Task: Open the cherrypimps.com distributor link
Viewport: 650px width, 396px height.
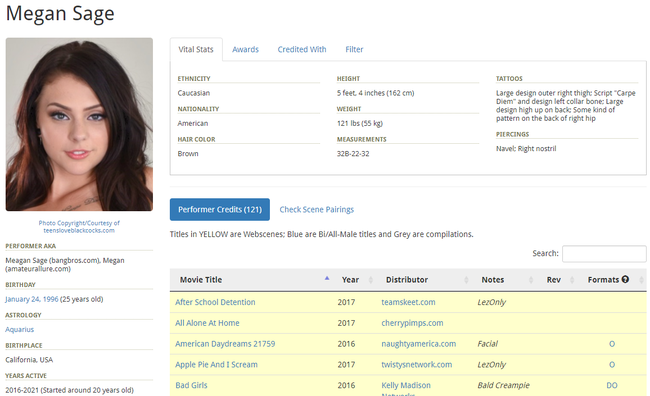Action: pos(412,323)
